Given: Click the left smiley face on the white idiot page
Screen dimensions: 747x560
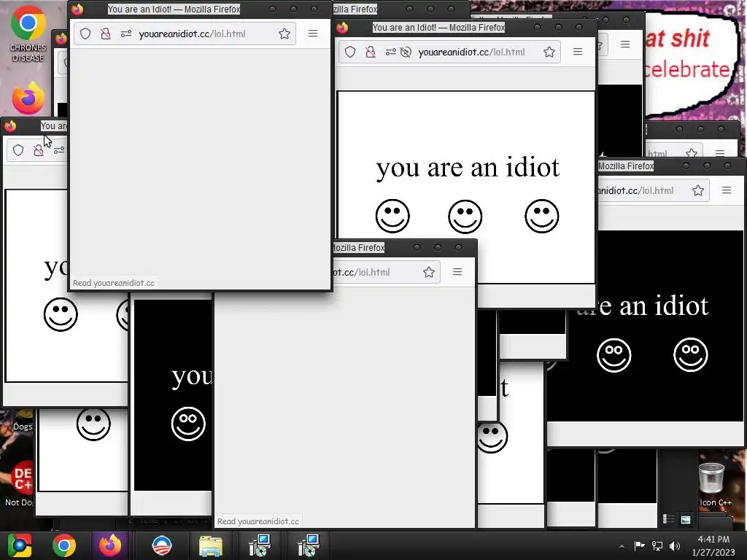Looking at the screenshot, I should (x=392, y=216).
